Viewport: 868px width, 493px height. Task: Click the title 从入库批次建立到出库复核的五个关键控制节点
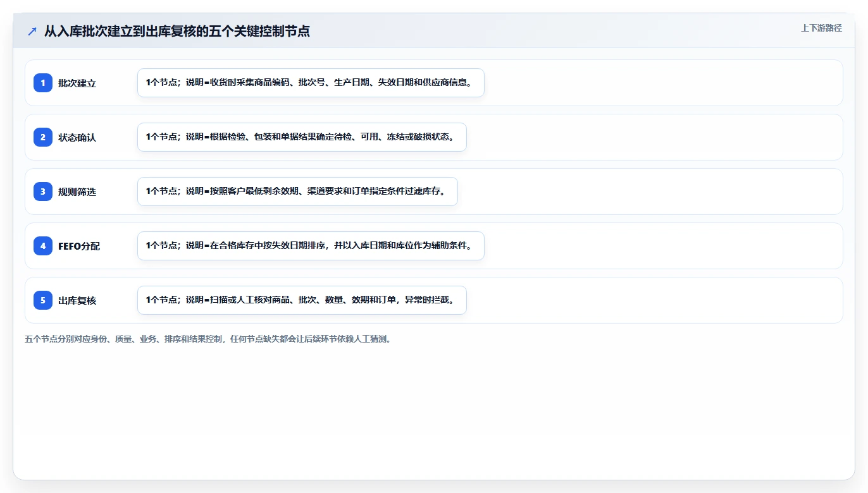point(177,31)
